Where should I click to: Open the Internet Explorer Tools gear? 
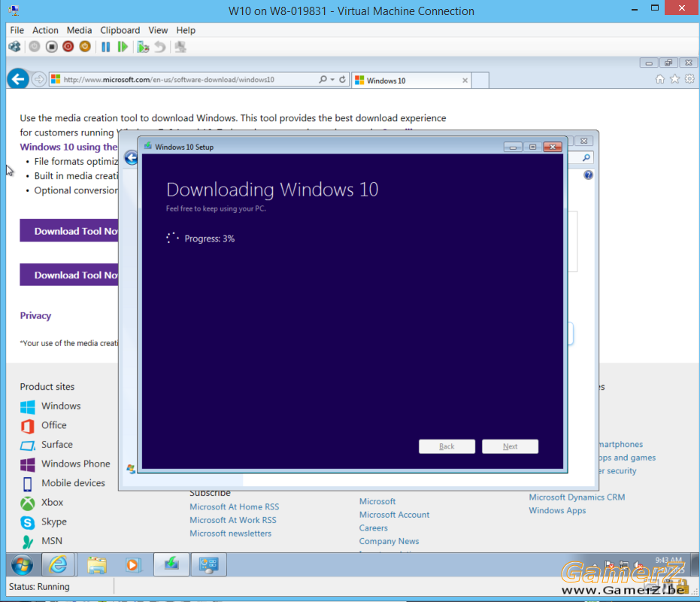[x=689, y=79]
